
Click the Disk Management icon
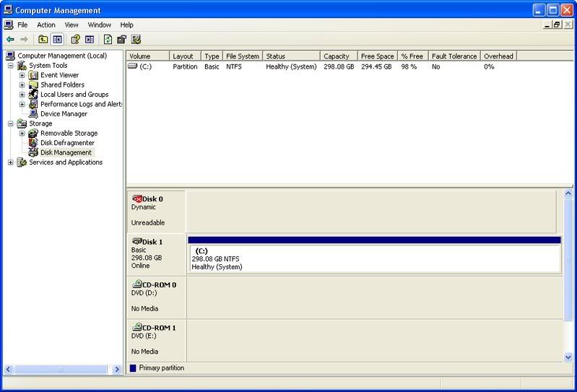[33, 152]
